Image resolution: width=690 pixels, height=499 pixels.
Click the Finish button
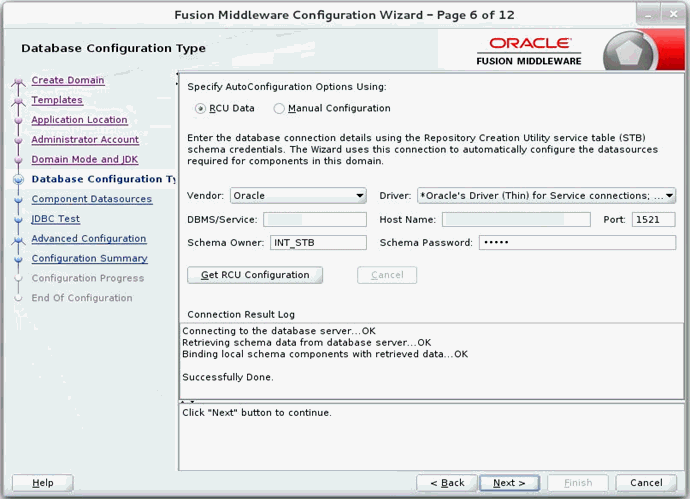pyautogui.click(x=578, y=483)
